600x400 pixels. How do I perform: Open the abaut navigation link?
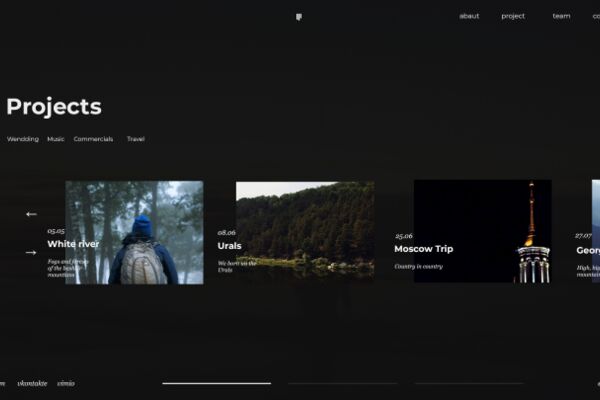[x=469, y=16]
